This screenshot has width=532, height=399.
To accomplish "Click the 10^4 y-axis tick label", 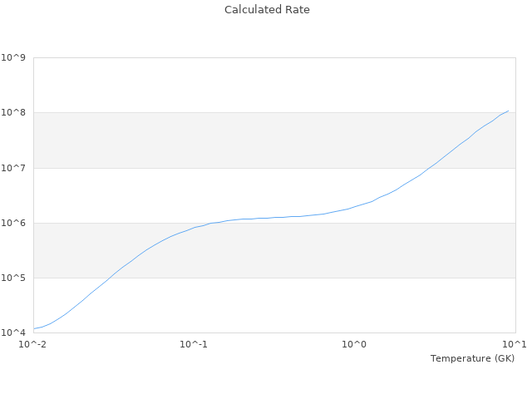I will pos(13,332).
